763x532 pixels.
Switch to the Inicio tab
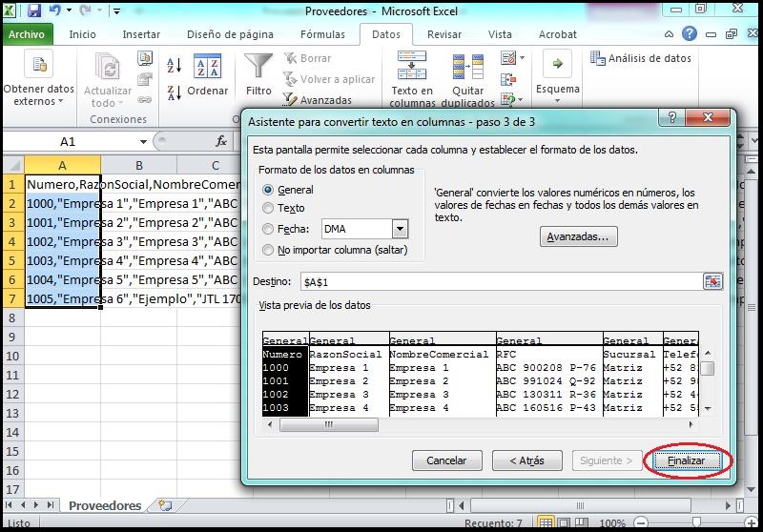[x=82, y=34]
